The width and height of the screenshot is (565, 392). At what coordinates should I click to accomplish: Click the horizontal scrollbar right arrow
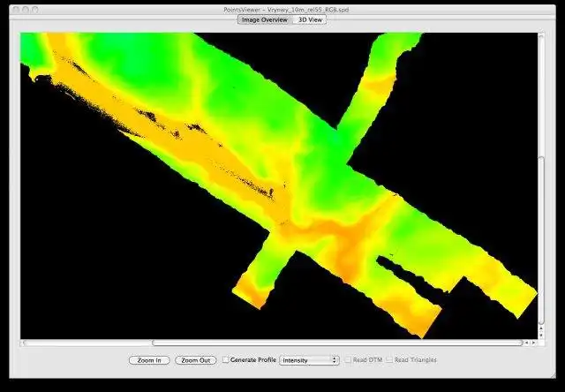click(x=533, y=343)
